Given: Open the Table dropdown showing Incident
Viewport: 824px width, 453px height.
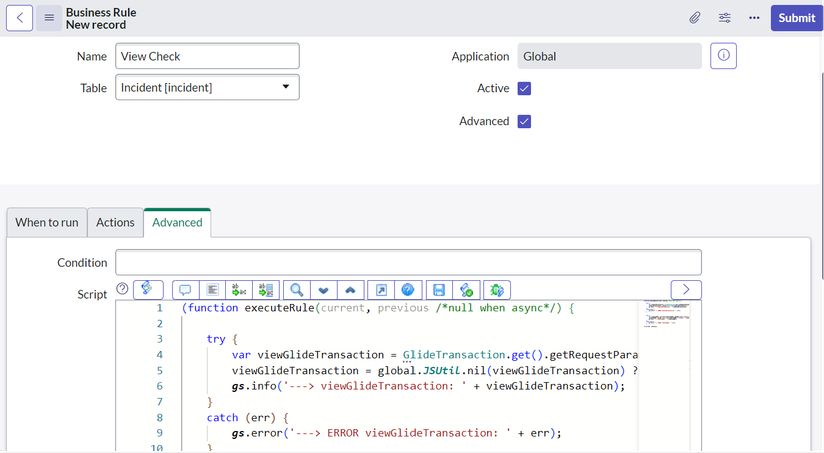Looking at the screenshot, I should click(x=208, y=87).
